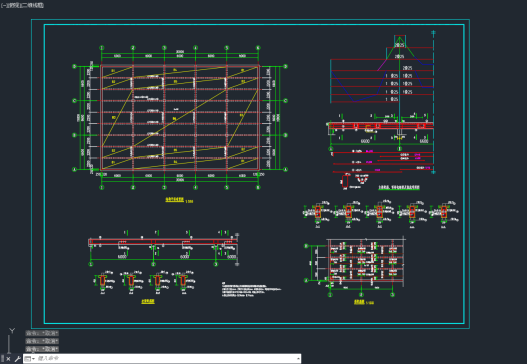527x364 pixels.
Task: Open the recent commands dropdown
Action: [x=30, y=359]
